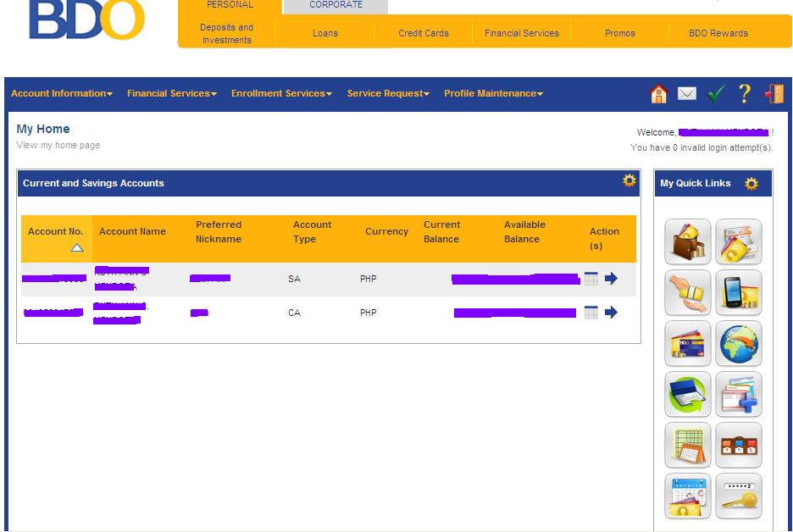Open the Credit Cards menu item
This screenshot has width=793, height=532.
click(x=424, y=33)
